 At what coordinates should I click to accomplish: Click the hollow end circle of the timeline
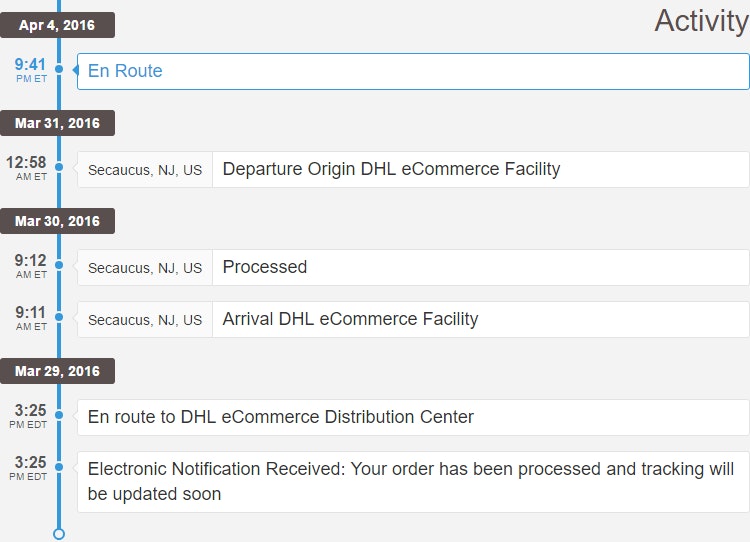click(x=59, y=534)
